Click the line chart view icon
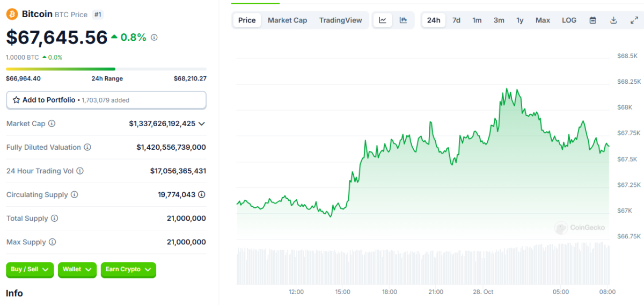This screenshot has height=305, width=644. click(383, 20)
